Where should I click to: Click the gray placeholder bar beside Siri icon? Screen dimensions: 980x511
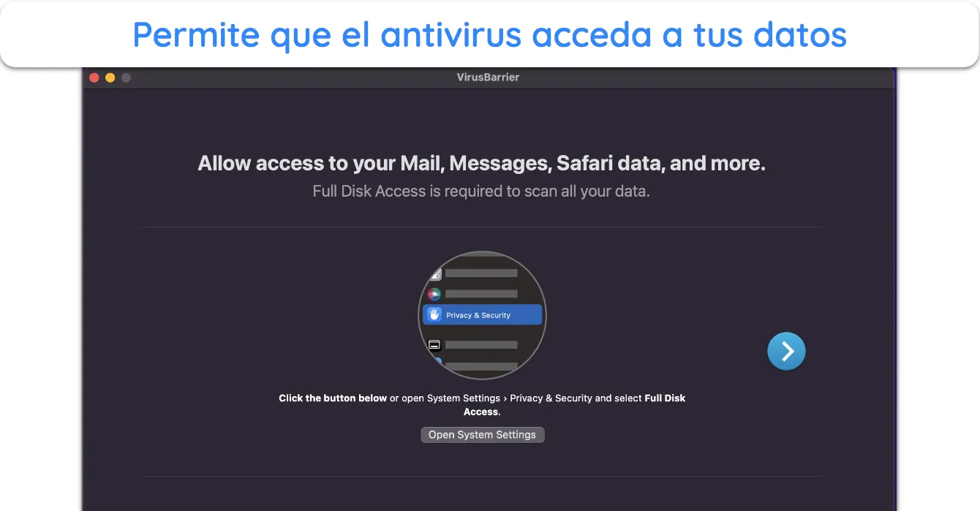(481, 294)
